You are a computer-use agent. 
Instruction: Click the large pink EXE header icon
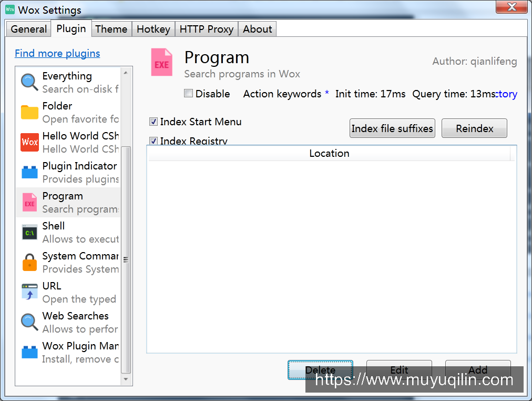[x=161, y=62]
